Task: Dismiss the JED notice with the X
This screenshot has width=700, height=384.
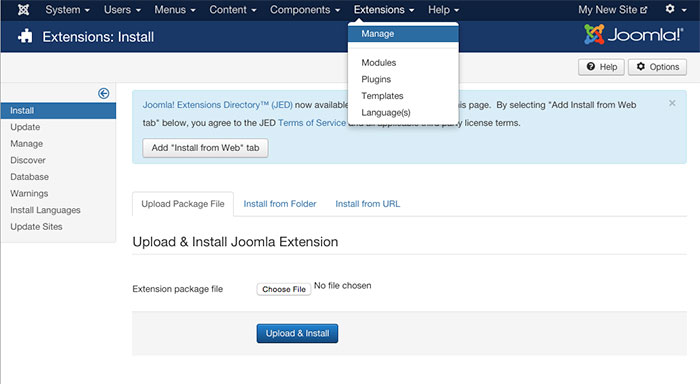Action: click(x=672, y=103)
